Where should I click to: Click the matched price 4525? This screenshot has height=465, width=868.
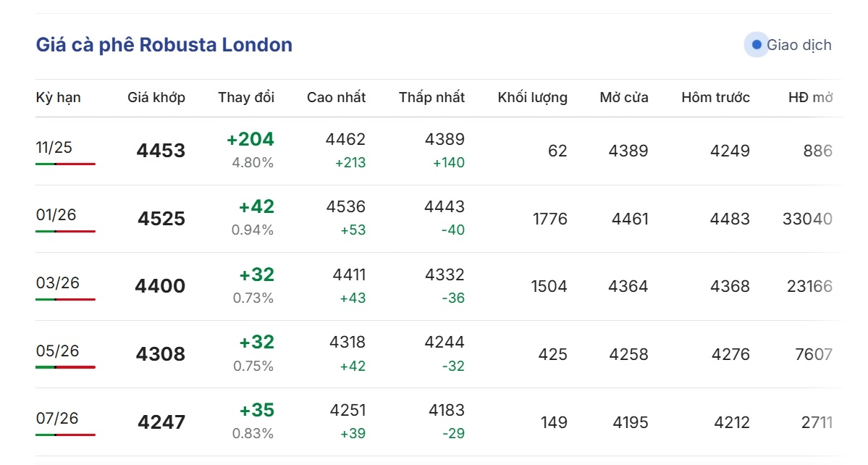click(x=161, y=219)
